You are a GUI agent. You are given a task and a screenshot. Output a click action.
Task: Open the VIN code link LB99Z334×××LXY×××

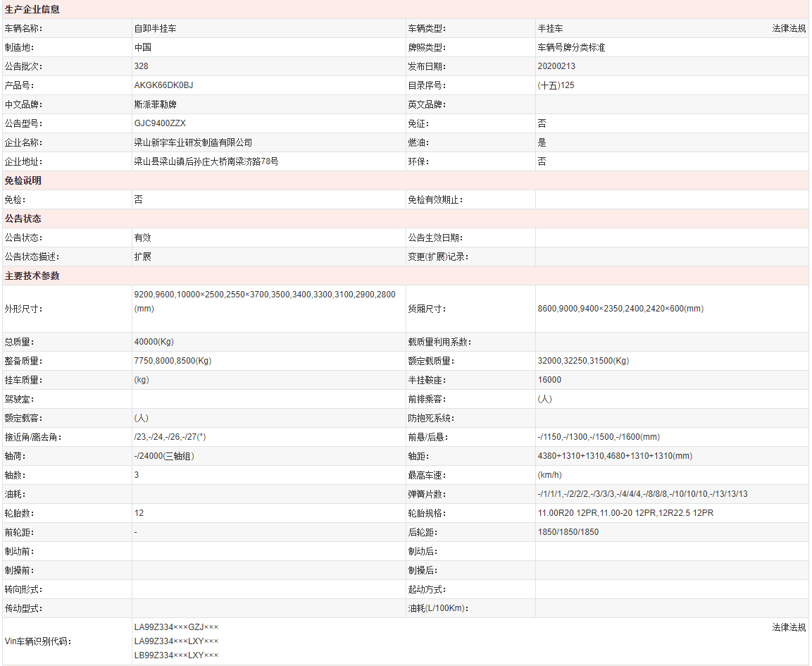pyautogui.click(x=176, y=655)
